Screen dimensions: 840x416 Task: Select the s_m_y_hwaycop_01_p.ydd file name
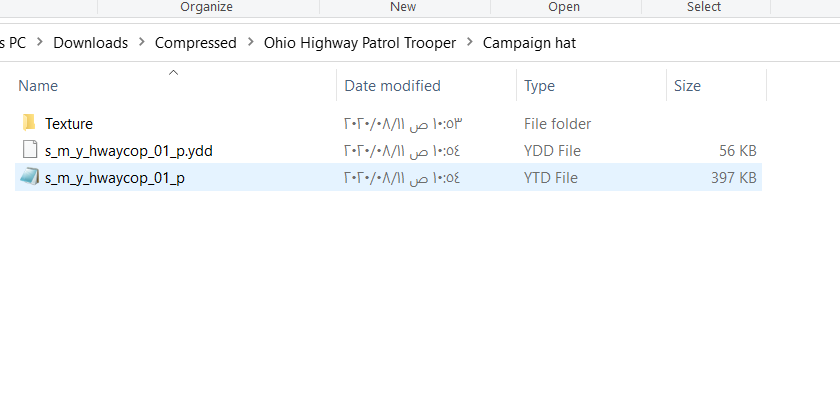[x=129, y=151]
